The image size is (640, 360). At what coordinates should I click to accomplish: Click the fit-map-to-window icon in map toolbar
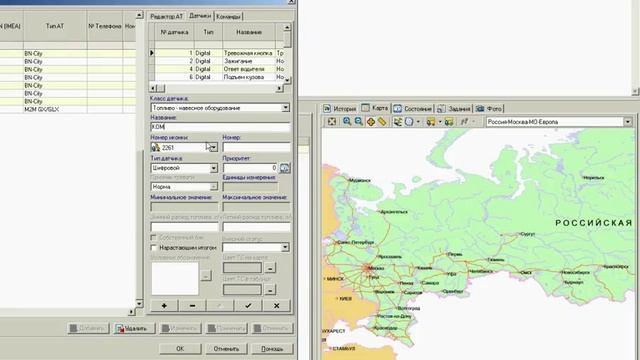pyautogui.click(x=332, y=121)
